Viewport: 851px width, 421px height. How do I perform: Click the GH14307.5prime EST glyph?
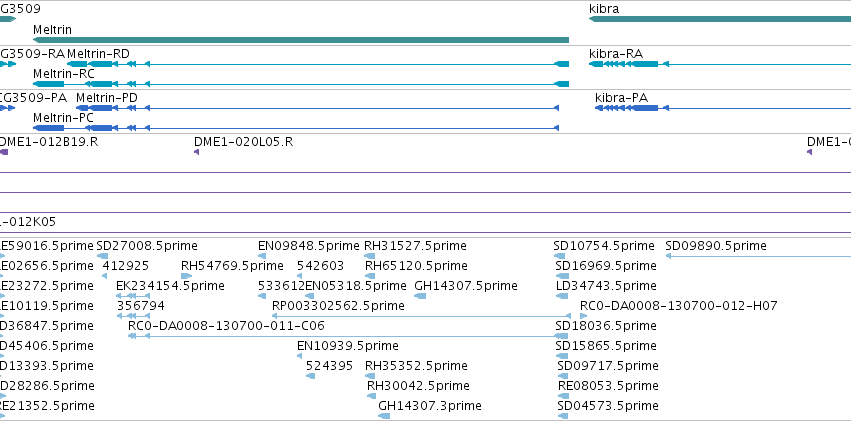coord(420,296)
